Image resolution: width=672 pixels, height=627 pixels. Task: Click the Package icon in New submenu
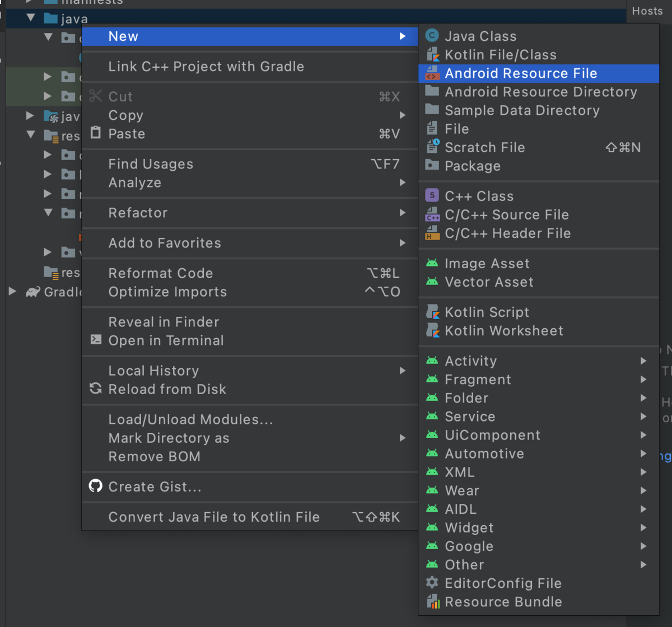[432, 165]
